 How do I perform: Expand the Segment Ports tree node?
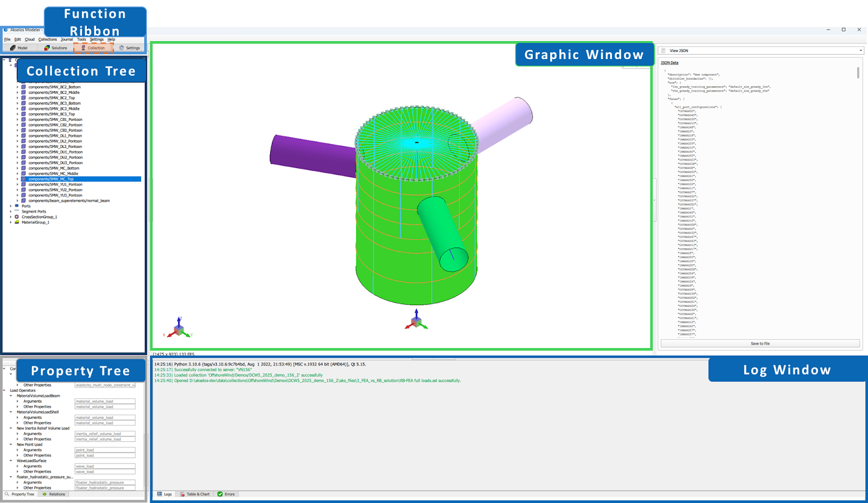11,211
